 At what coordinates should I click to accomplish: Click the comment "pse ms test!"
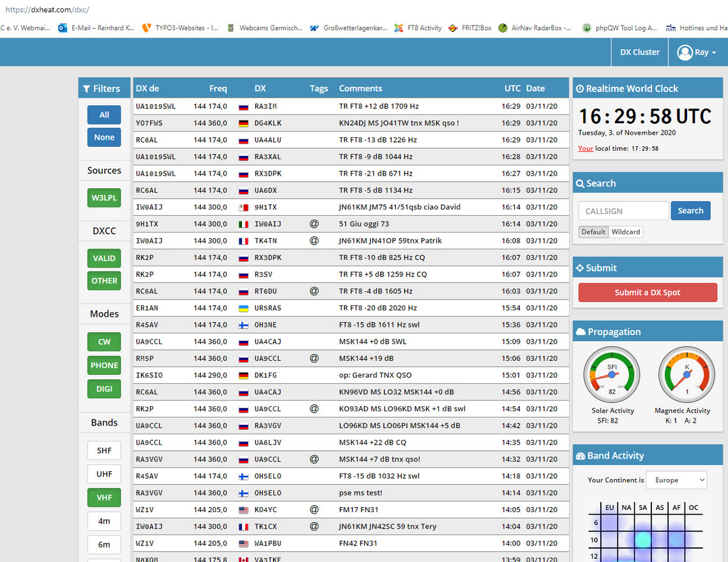click(x=360, y=493)
